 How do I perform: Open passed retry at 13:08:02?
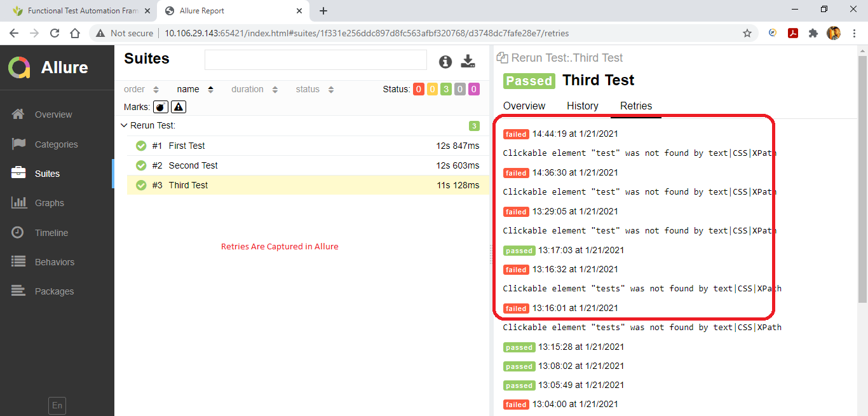pos(564,366)
